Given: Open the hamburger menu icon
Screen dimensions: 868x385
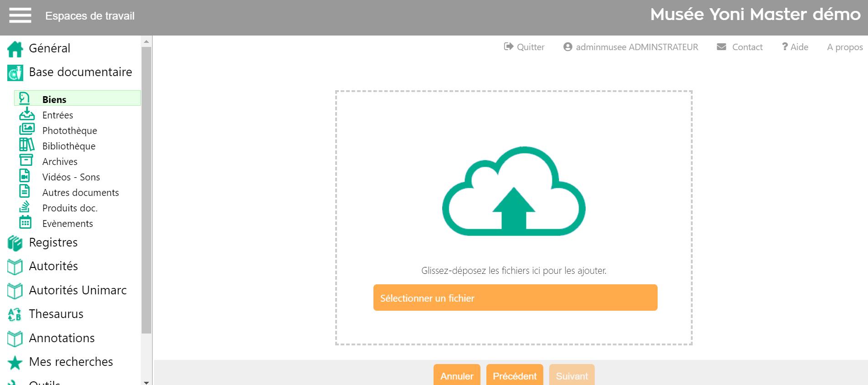Looking at the screenshot, I should point(20,15).
